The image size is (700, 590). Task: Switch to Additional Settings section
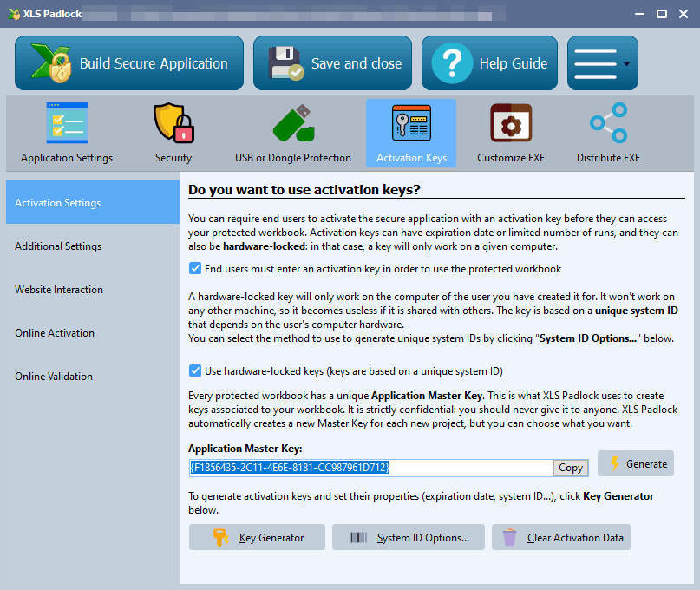58,246
